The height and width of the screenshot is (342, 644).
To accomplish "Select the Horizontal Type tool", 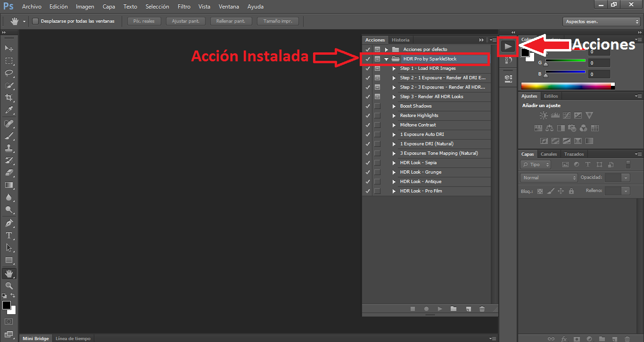I will (9, 235).
